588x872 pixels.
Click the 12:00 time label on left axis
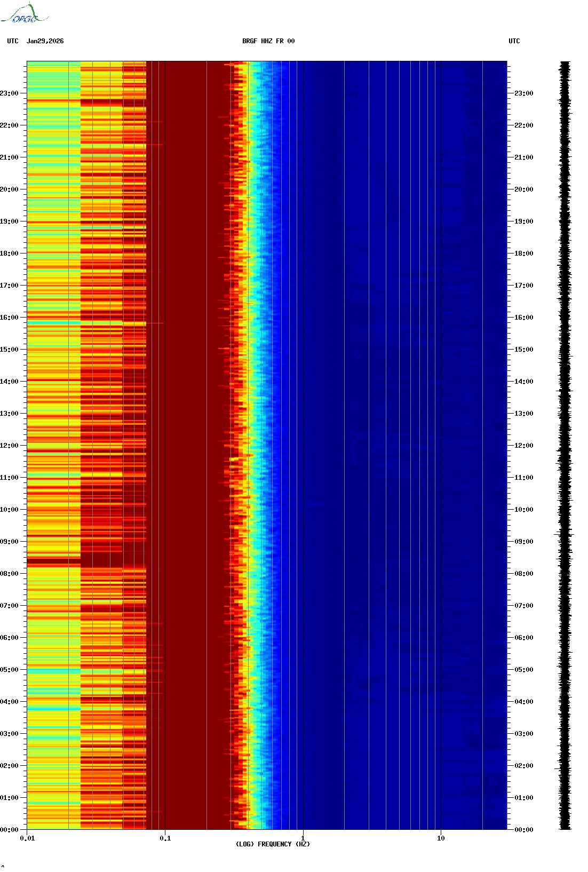click(9, 446)
